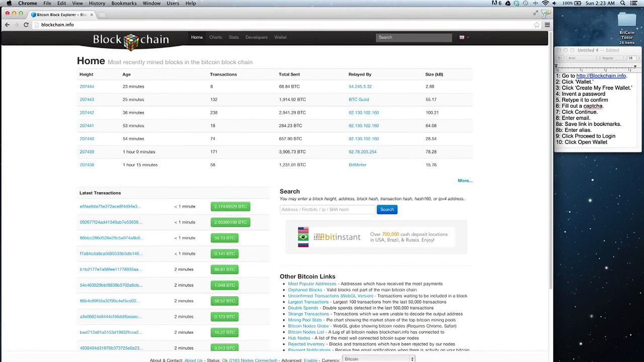
Task: Click the Wi-Fi status icon
Action: 545,4
